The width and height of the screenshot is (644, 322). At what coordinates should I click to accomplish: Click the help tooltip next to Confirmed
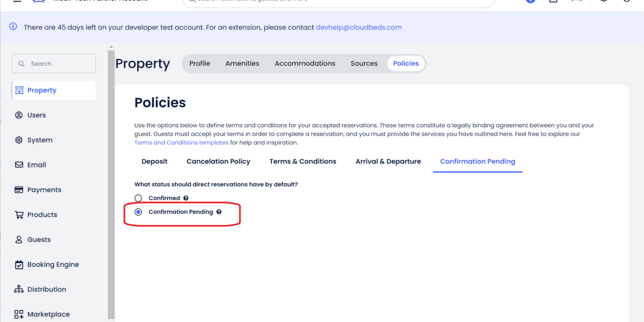point(186,198)
